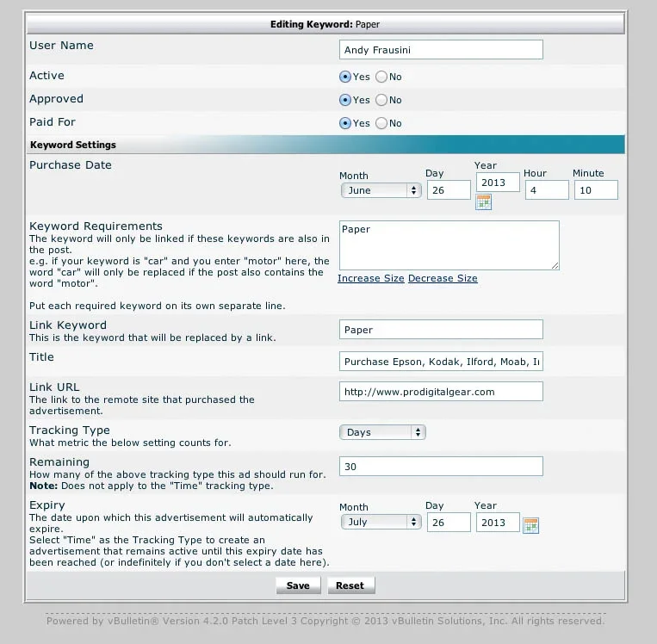
Task: Focus the User Name field with Andy Frausini
Action: [441, 50]
